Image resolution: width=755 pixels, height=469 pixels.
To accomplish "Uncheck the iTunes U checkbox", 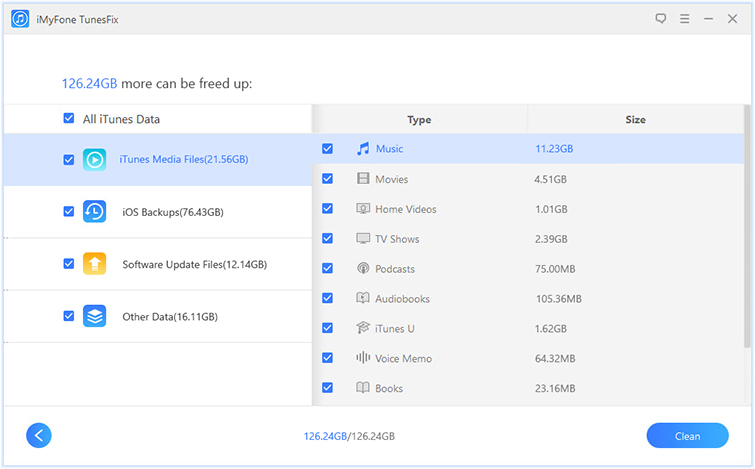I will (x=327, y=328).
